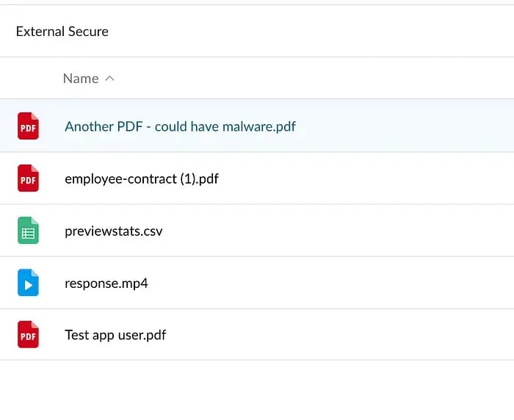
Task: Click the green spreadsheet icon for previewstats.csv
Action: click(28, 230)
